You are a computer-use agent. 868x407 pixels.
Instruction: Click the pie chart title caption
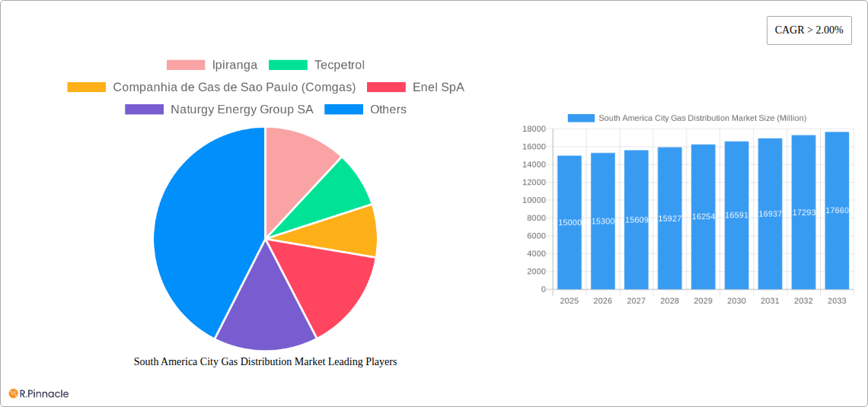[x=266, y=361]
